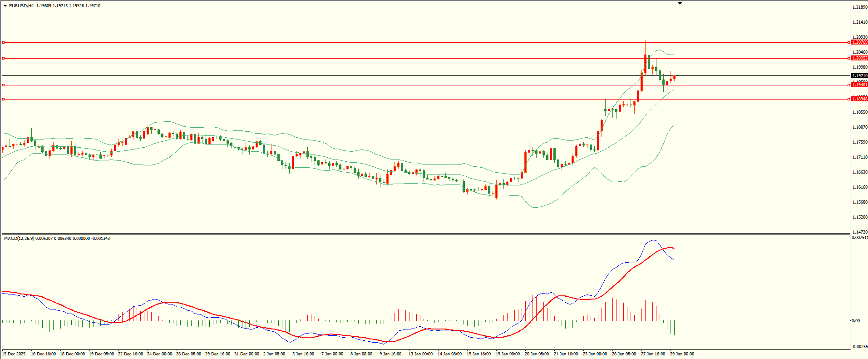Select the left handle of the 1.19401 line
Image resolution: width=868 pixels, height=359 pixels.
point(4,85)
